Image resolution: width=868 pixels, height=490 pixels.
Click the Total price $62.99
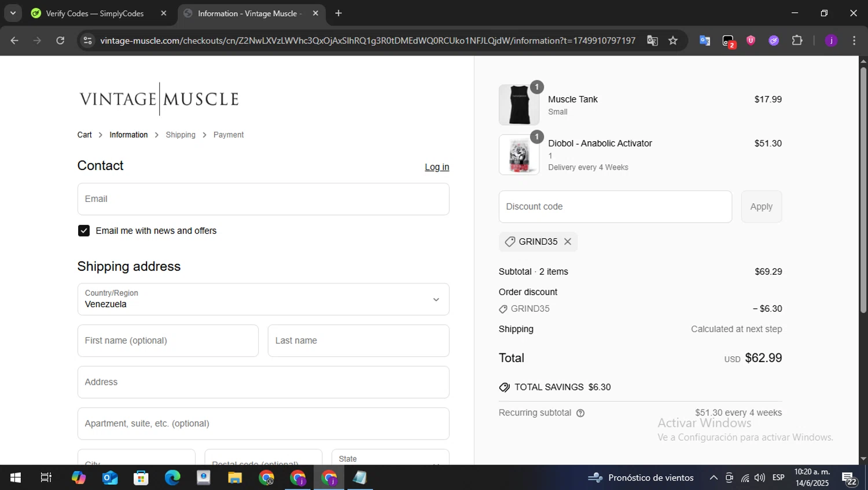tap(763, 358)
